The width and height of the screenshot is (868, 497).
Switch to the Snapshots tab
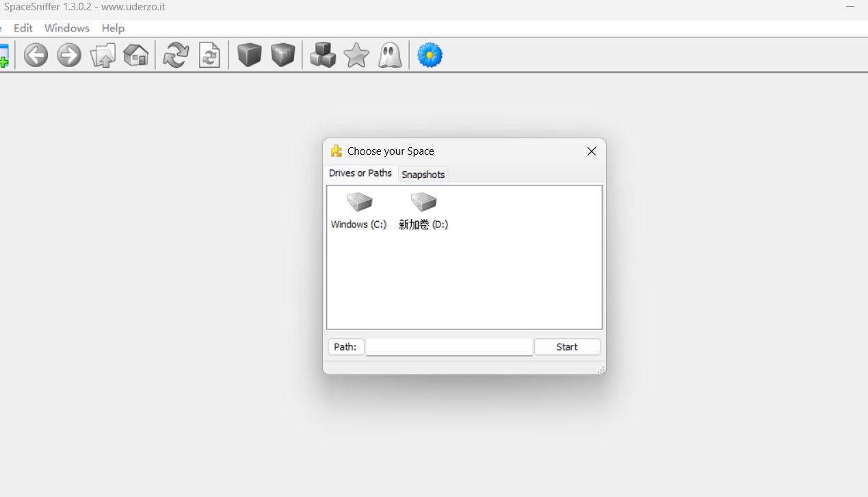(423, 175)
